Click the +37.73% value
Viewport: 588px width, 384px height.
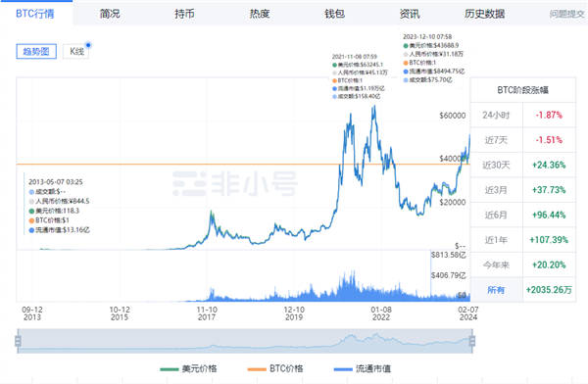549,190
